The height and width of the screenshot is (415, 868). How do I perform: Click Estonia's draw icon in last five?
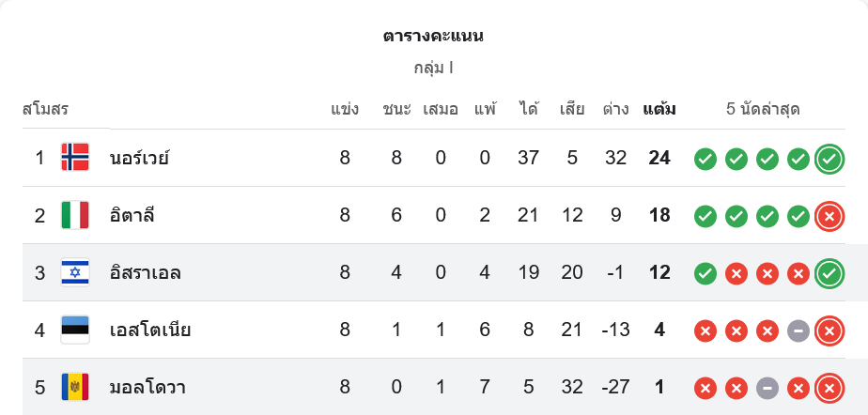tap(798, 330)
